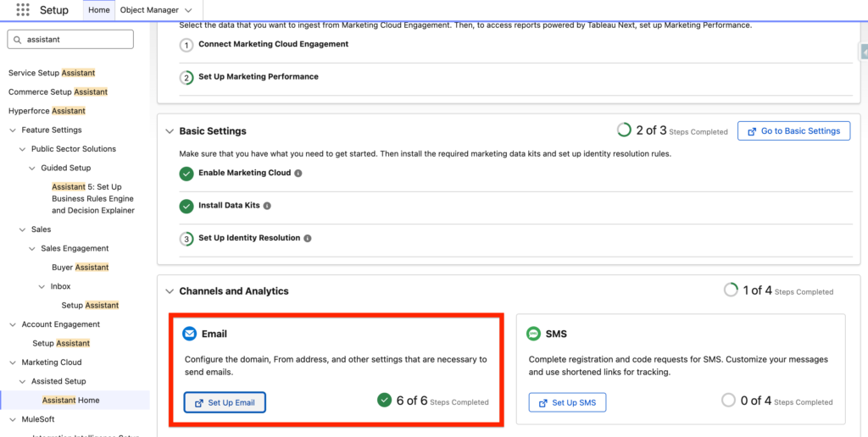Viewport: 868px width, 437px height.
Task: Collapse the Channels and Analytics section
Action: [x=169, y=291]
